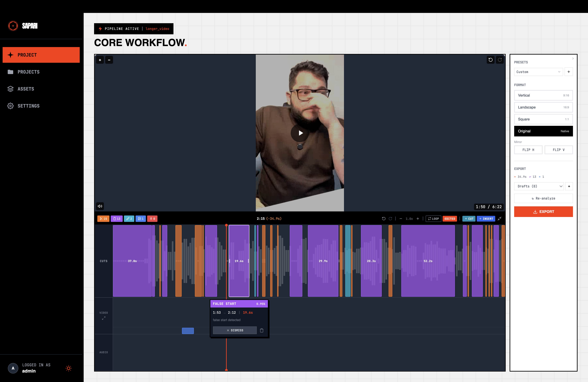Enable the LOOP playback toggle
The height and width of the screenshot is (382, 588).
433,219
